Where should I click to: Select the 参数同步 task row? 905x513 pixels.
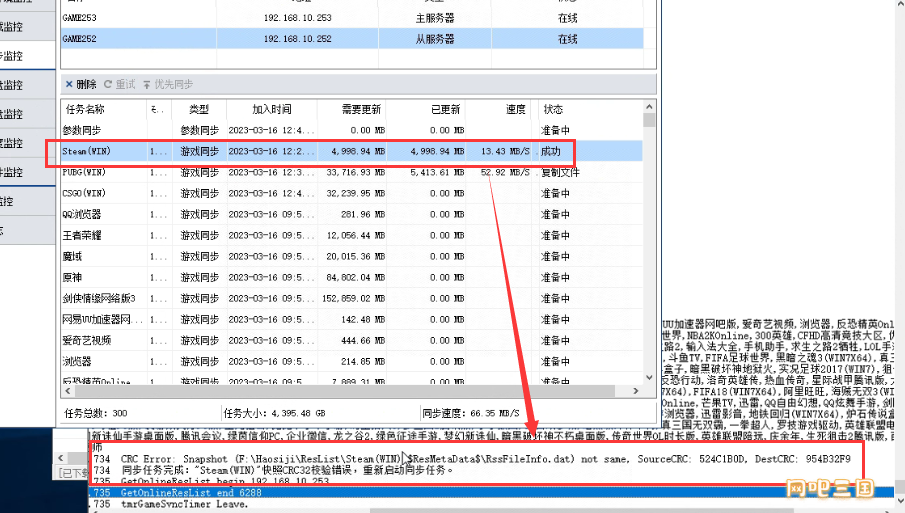pyautogui.click(x=352, y=130)
